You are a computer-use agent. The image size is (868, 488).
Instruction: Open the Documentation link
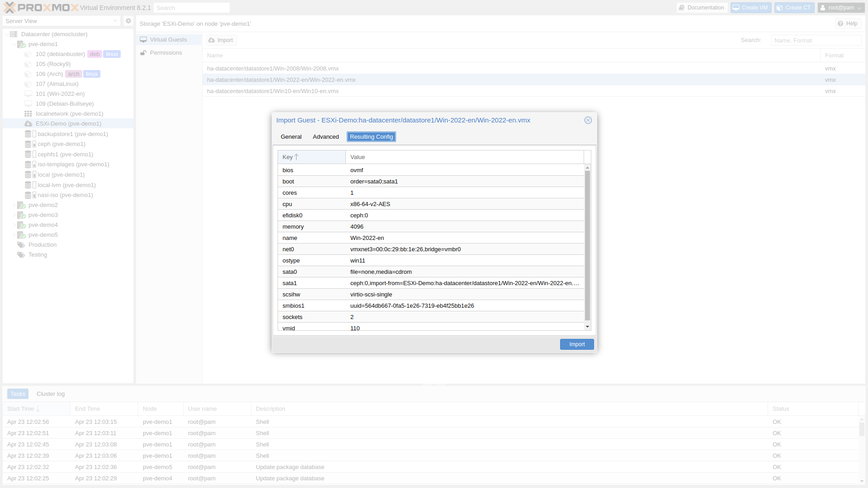pos(701,8)
